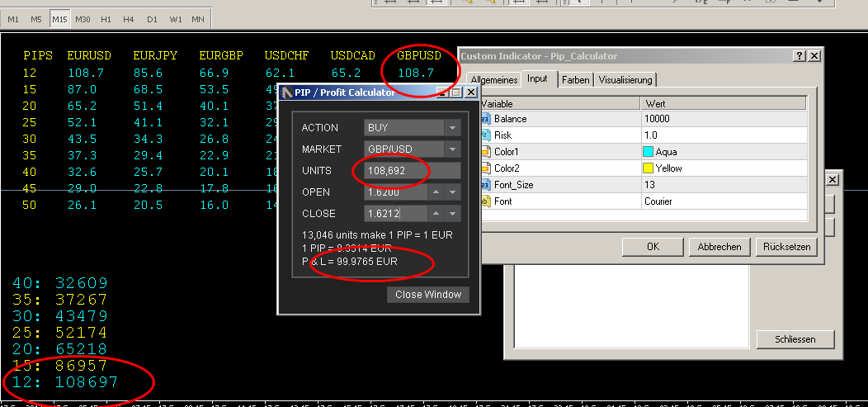This screenshot has width=868, height=407.
Task: Click the OPEN price field 1.6200
Action: [395, 192]
